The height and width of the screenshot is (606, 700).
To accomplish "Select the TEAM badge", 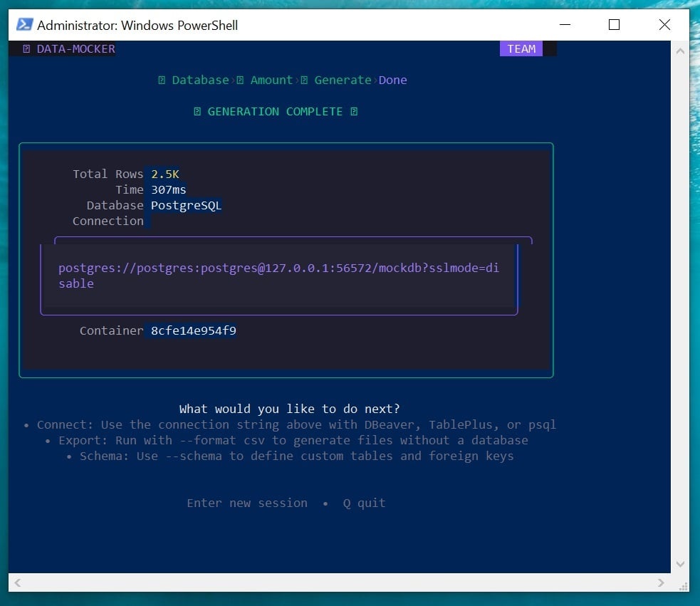I will pos(521,48).
